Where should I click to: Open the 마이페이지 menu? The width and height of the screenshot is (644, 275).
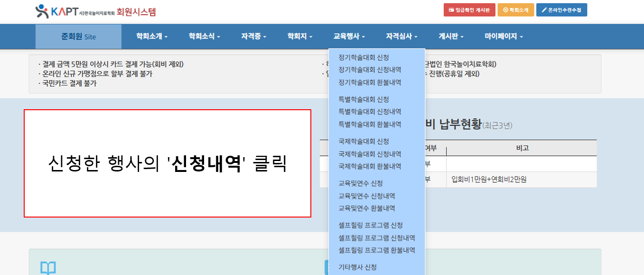click(504, 36)
